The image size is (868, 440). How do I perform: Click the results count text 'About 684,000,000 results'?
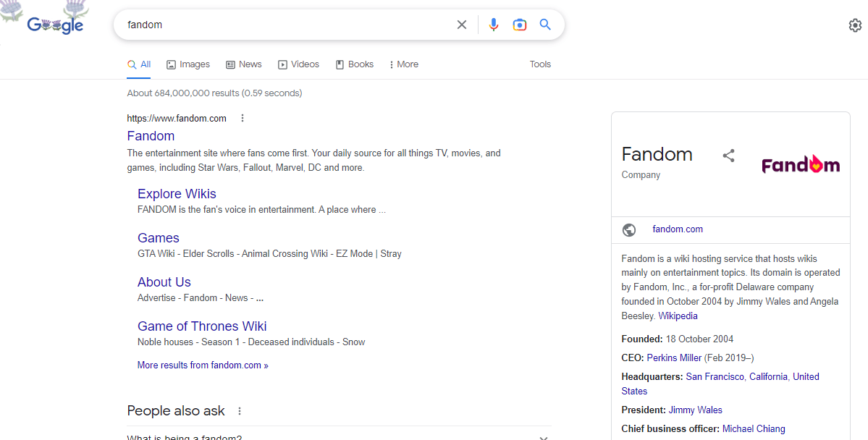183,93
